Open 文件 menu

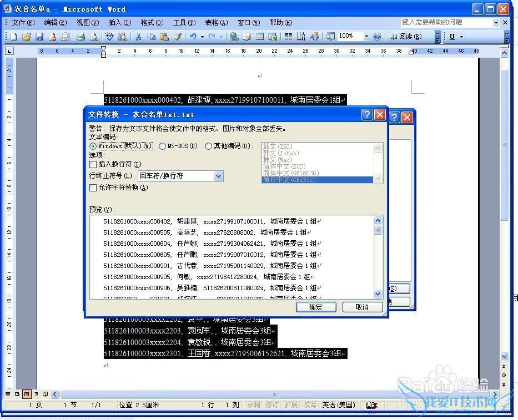23,22
